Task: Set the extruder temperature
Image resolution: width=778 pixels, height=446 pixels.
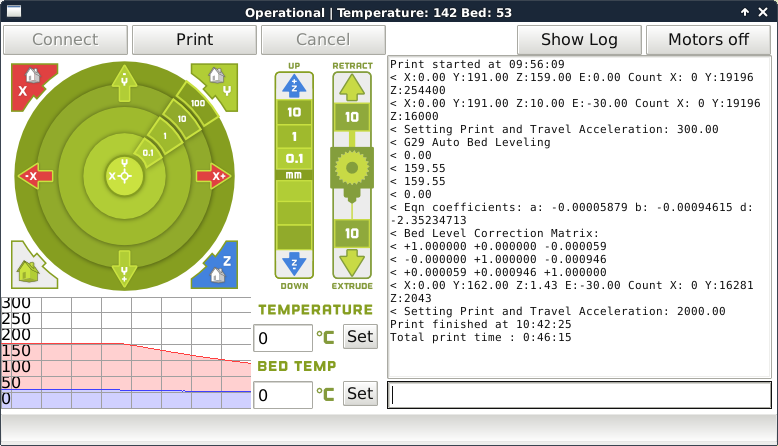Action: click(360, 337)
